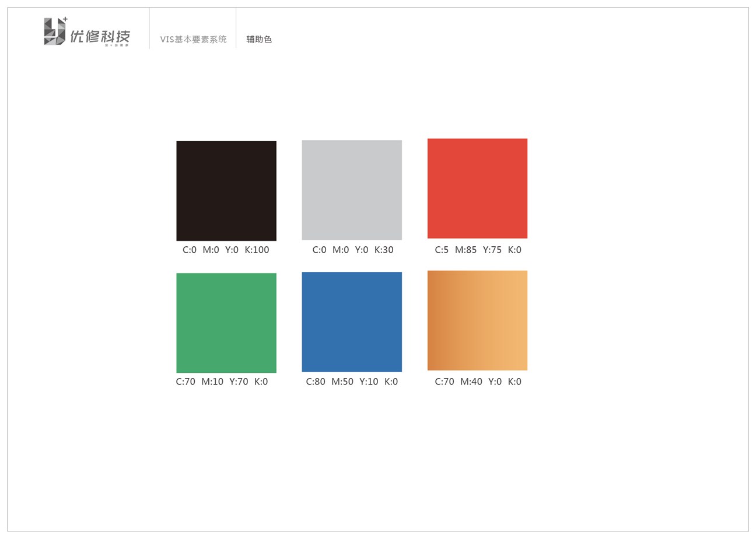Pick the green color swatch

(226, 323)
